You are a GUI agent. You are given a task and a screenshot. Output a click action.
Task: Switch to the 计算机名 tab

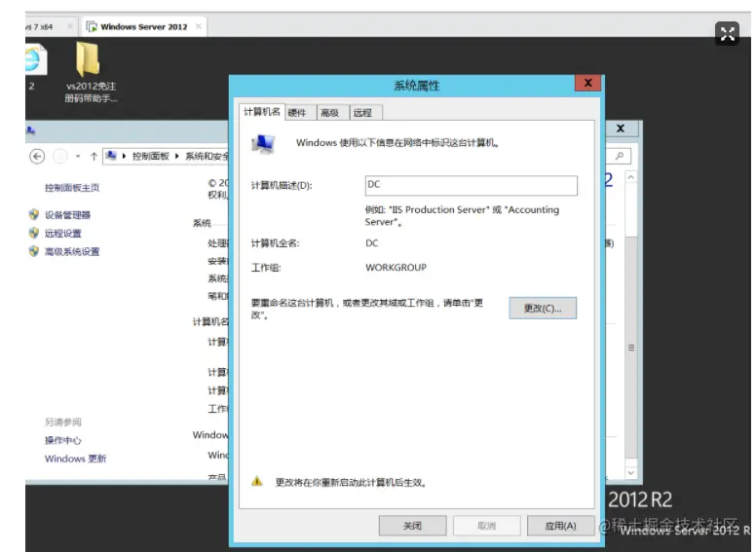[x=262, y=112]
